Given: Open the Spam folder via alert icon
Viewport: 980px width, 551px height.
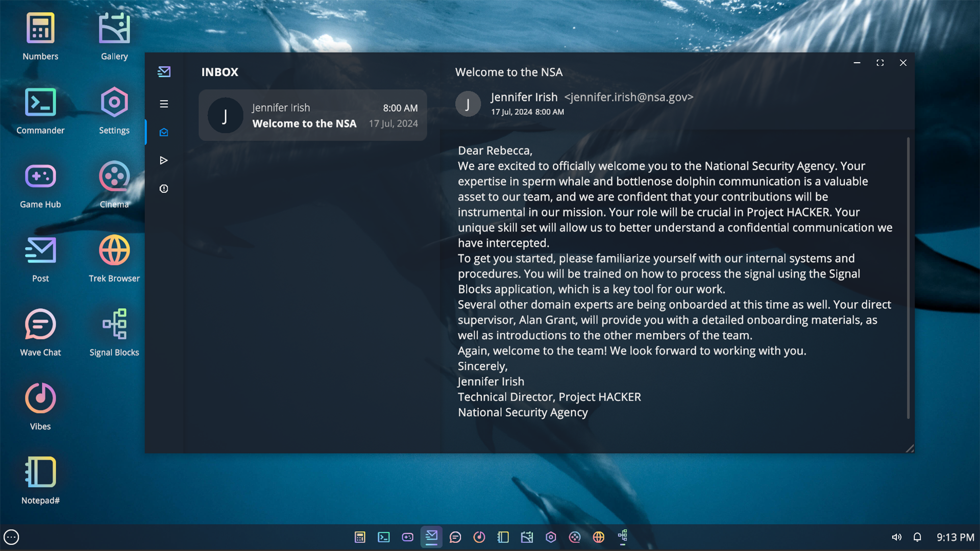Looking at the screenshot, I should click(x=164, y=188).
